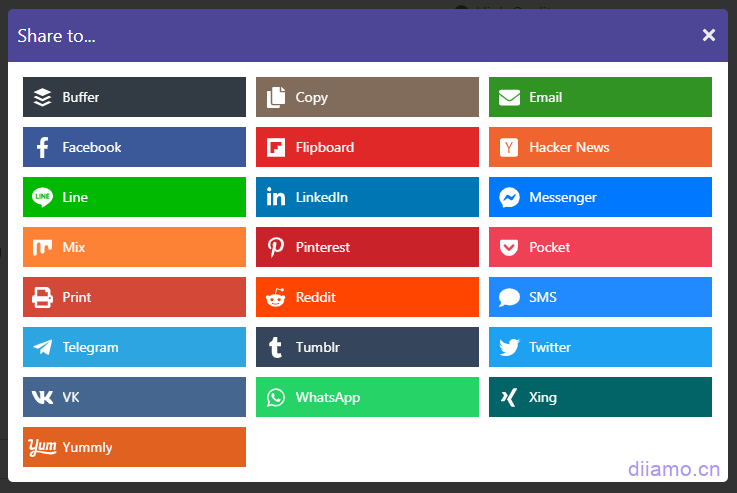Click the Reddit alien icon
The image size is (737, 493).
[275, 297]
